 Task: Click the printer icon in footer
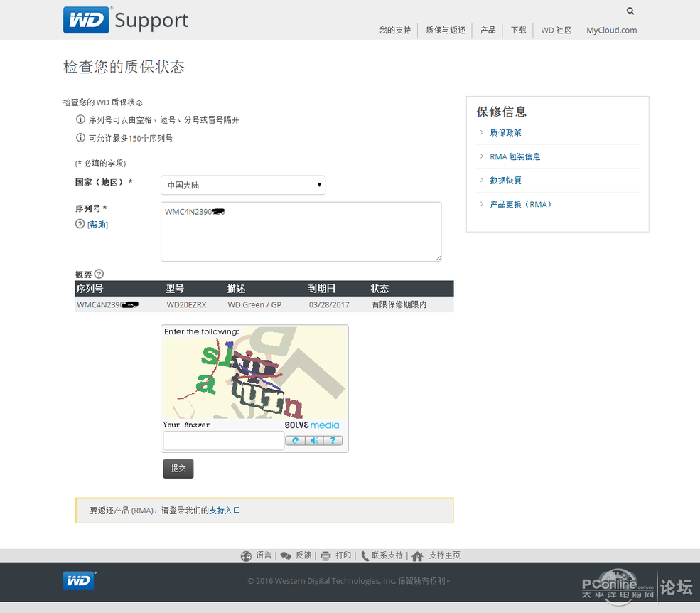(325, 556)
